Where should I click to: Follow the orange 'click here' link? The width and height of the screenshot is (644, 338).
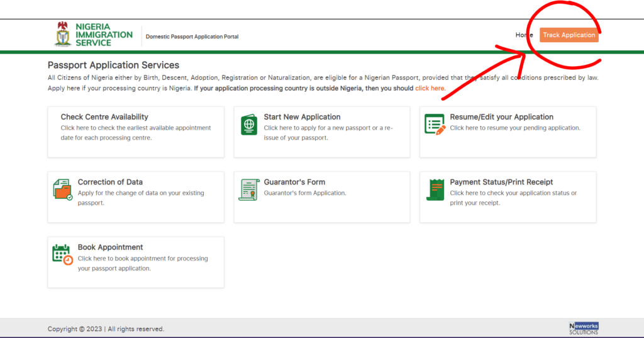click(430, 88)
